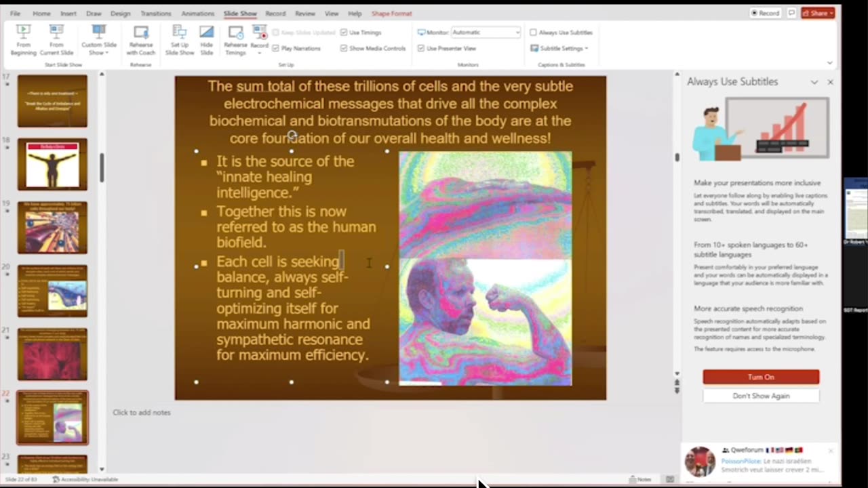
Task: Open the Shape Format tab
Action: point(391,14)
